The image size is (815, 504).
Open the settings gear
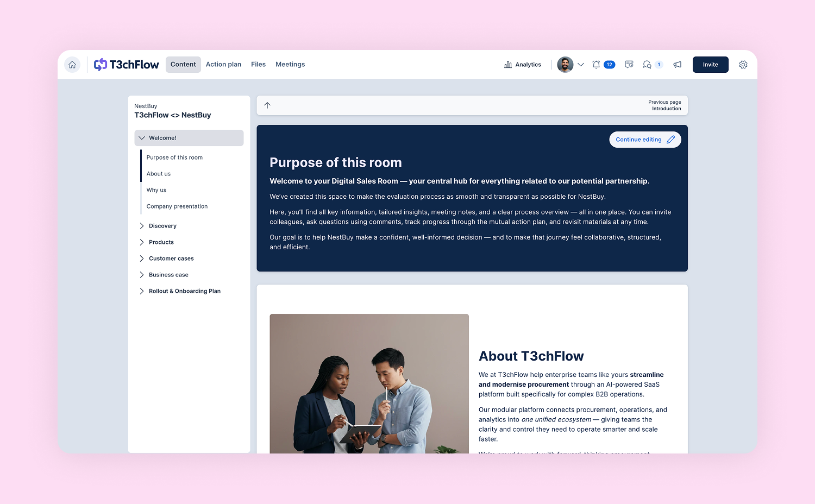pyautogui.click(x=743, y=65)
